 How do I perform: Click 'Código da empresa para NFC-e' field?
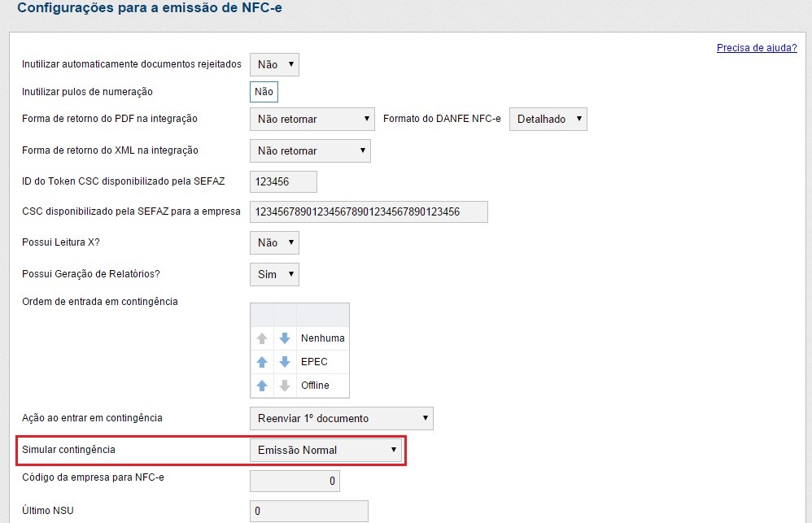(x=295, y=482)
